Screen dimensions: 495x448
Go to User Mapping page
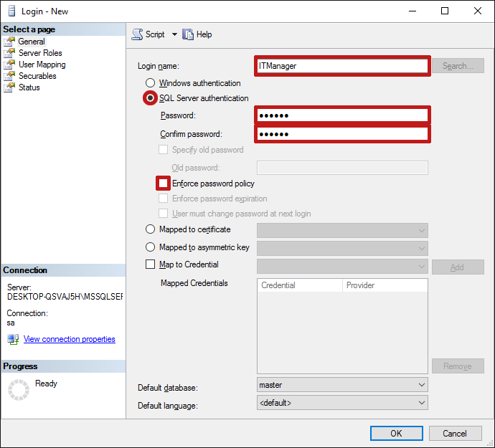coord(42,65)
